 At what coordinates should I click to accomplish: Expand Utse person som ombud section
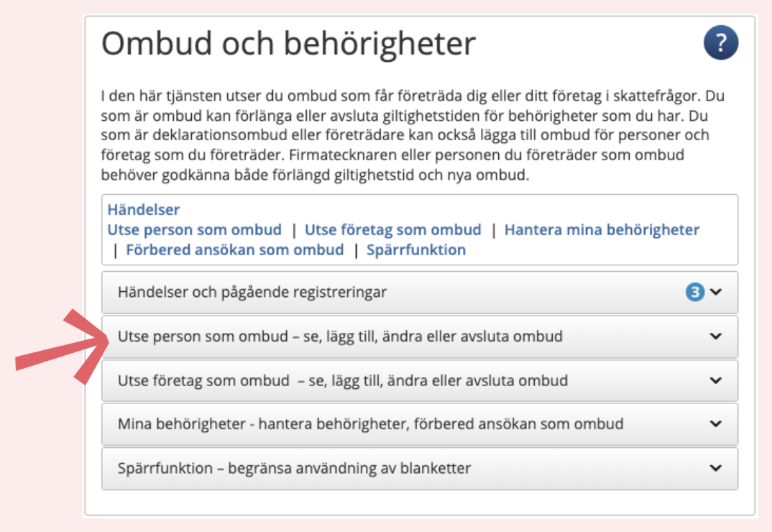tap(420, 336)
